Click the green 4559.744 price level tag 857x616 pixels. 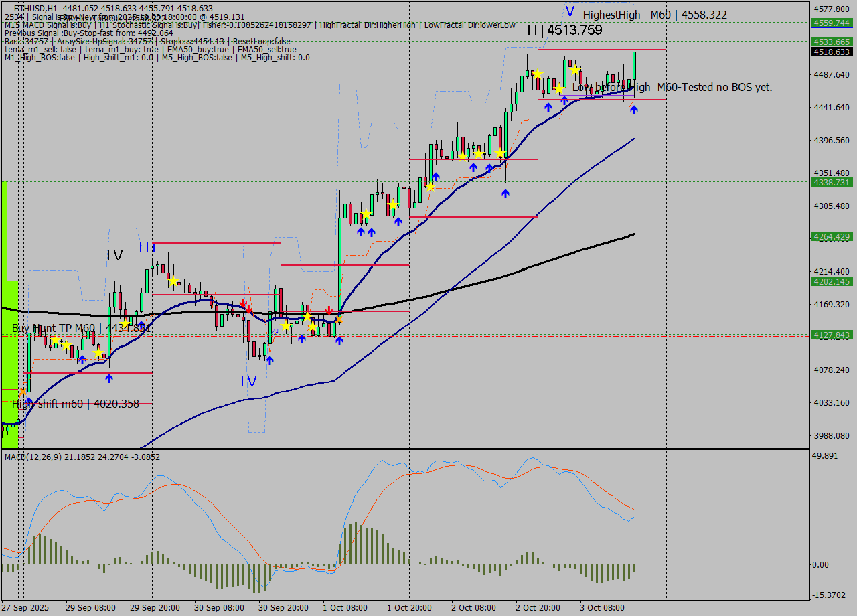click(x=831, y=23)
